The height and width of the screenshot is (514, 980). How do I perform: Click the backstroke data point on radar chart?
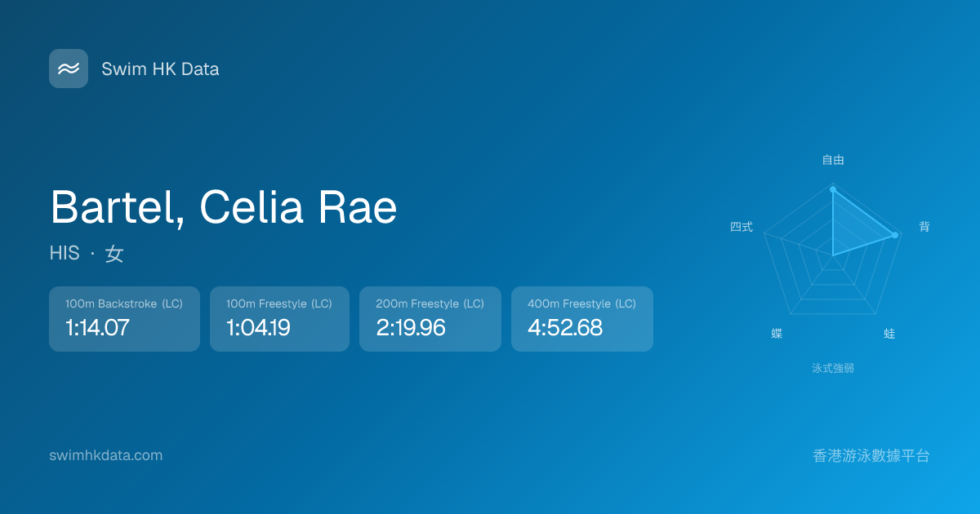(x=896, y=235)
